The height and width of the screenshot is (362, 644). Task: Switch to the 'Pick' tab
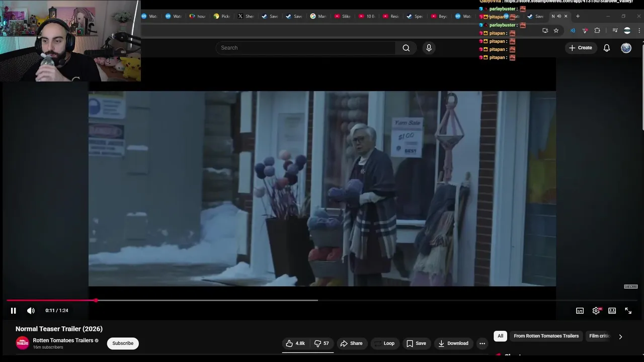222,16
